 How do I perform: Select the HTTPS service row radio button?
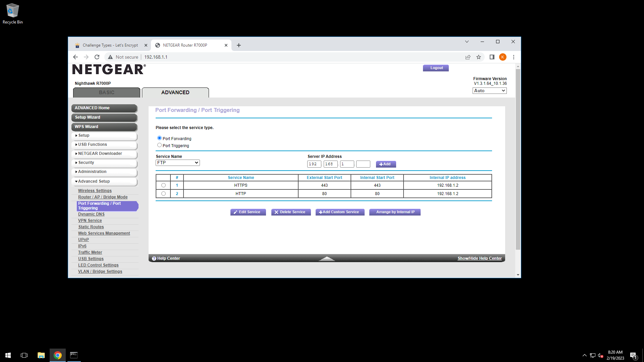pos(163,185)
